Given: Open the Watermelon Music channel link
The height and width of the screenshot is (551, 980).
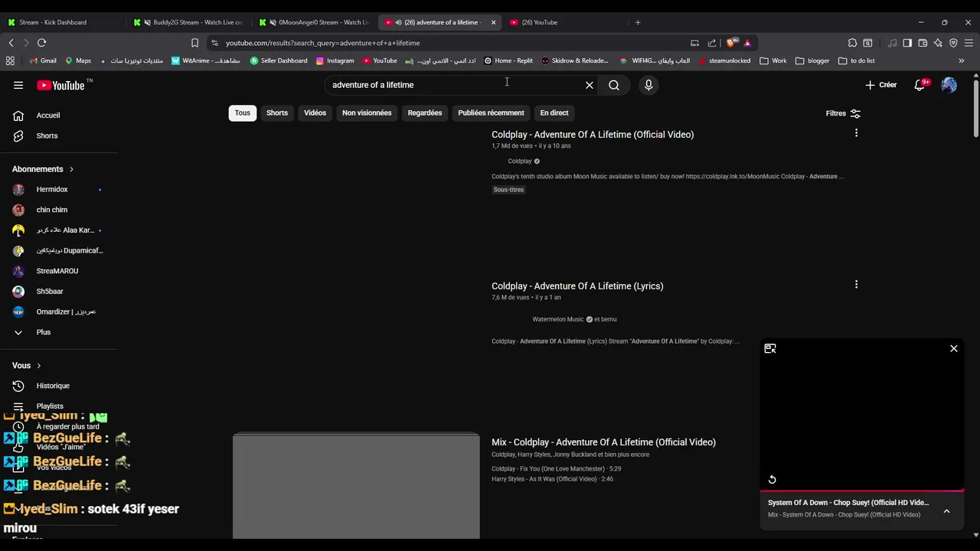Looking at the screenshot, I should coord(557,319).
